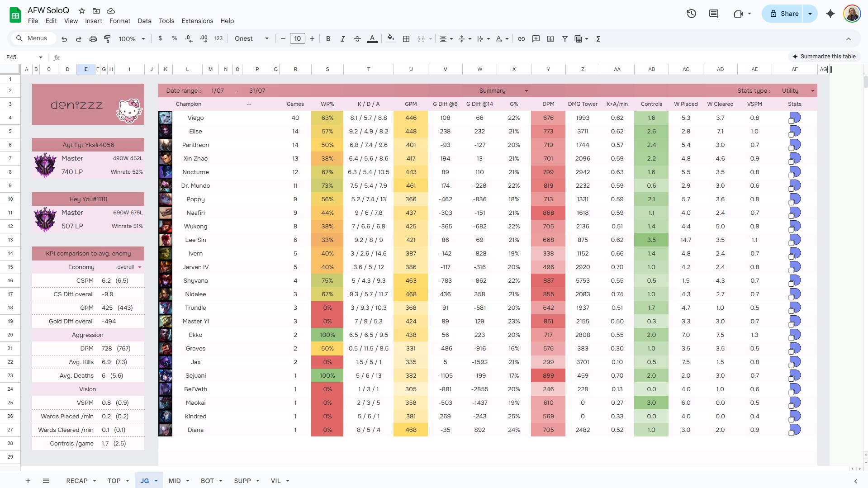Open the Summary dropdown in header

526,91
